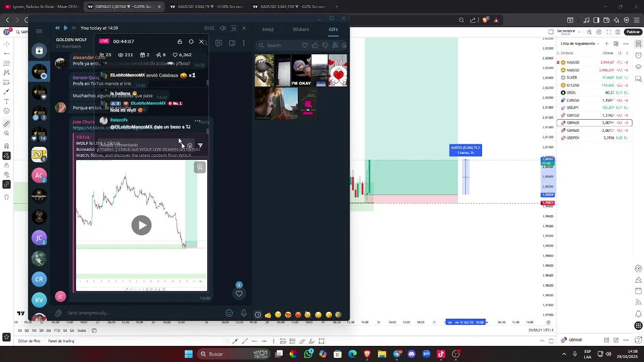Set chart range to Todos

pyautogui.click(x=82, y=330)
